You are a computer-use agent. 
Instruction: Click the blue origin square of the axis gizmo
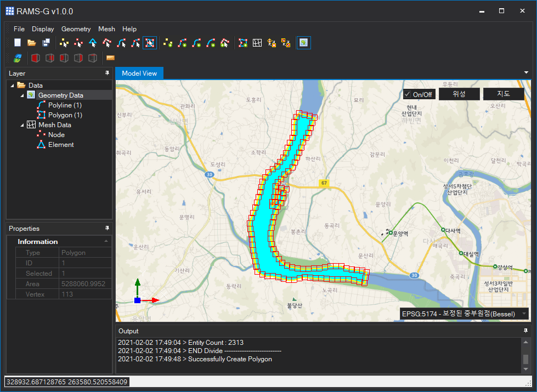(137, 300)
